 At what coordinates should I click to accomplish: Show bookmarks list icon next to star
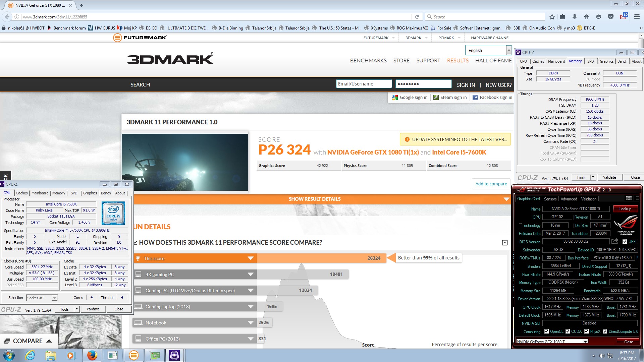click(x=562, y=17)
